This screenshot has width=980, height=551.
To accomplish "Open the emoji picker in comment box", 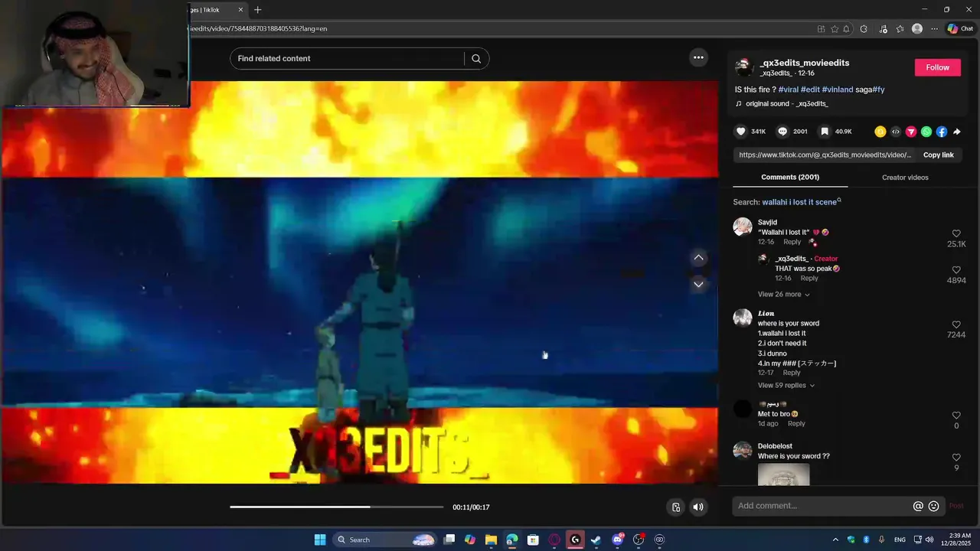I will [933, 506].
